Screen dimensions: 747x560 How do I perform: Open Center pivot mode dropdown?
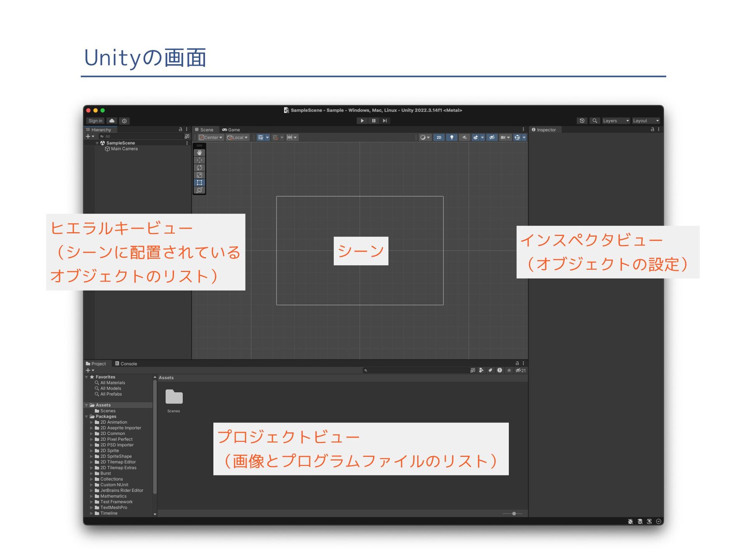211,138
